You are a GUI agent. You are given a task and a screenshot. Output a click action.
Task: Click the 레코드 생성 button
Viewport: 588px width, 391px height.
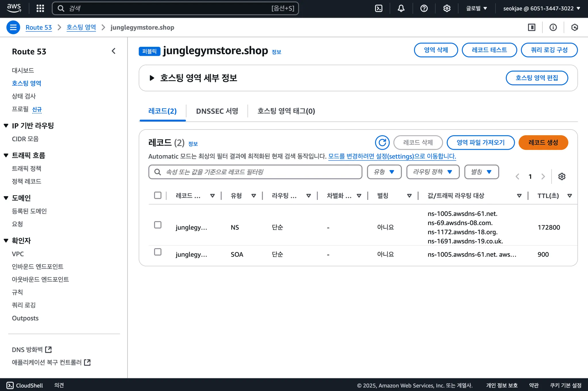(x=543, y=142)
